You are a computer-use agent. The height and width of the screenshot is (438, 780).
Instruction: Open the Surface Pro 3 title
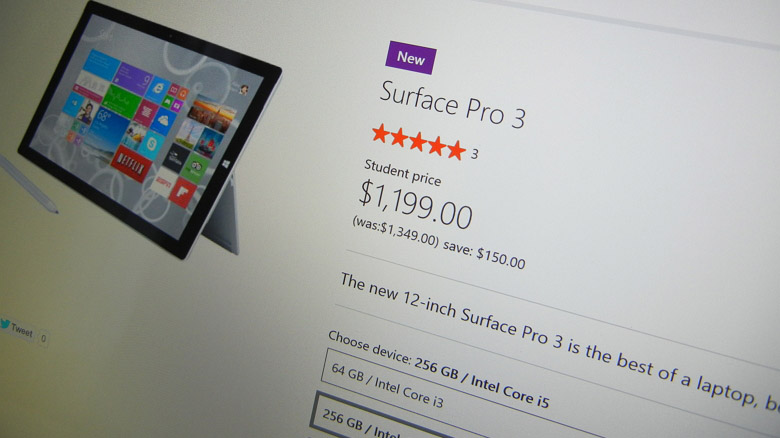pyautogui.click(x=452, y=106)
